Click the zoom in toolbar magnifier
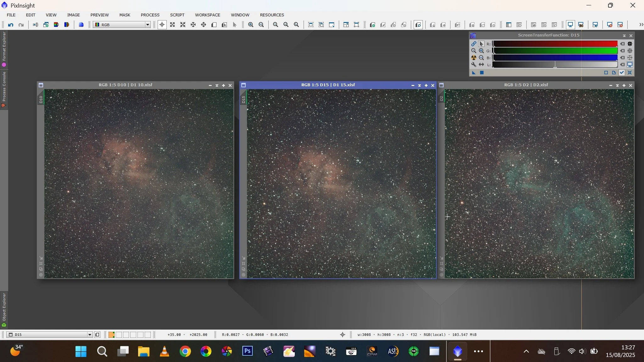Screen dimensions: 644x362 coord(251,25)
